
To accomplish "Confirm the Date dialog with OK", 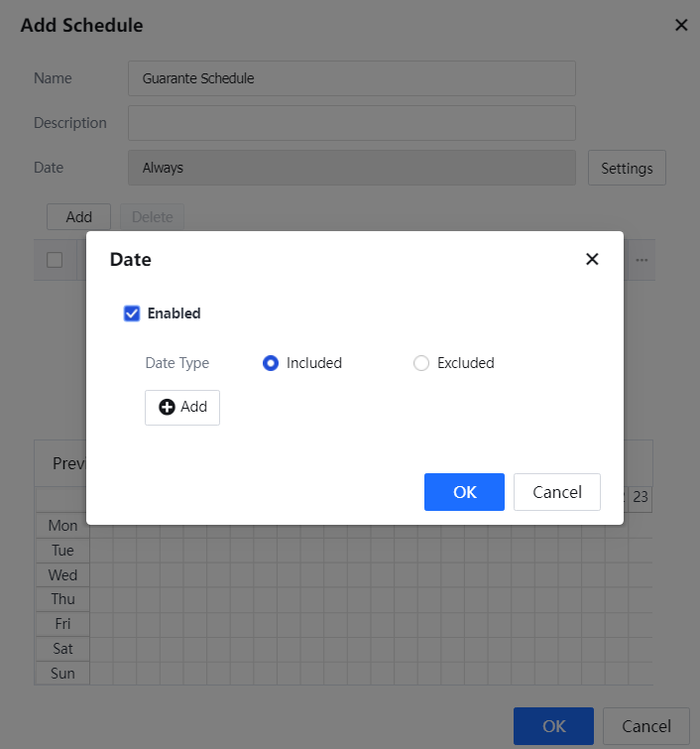I will [464, 492].
